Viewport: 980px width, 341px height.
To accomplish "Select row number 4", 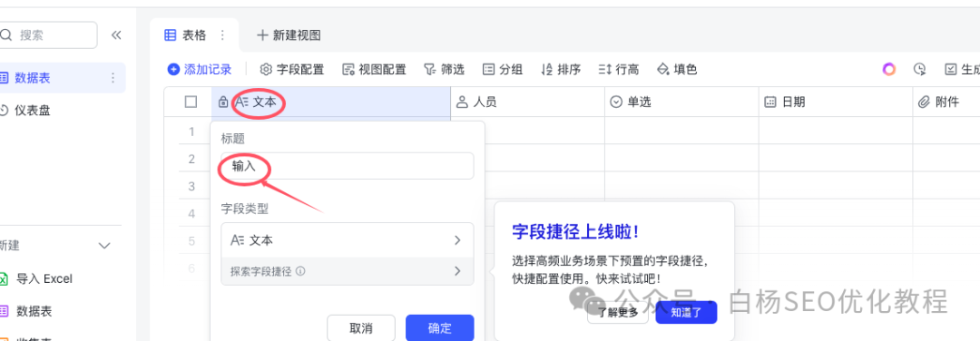I will point(191,214).
